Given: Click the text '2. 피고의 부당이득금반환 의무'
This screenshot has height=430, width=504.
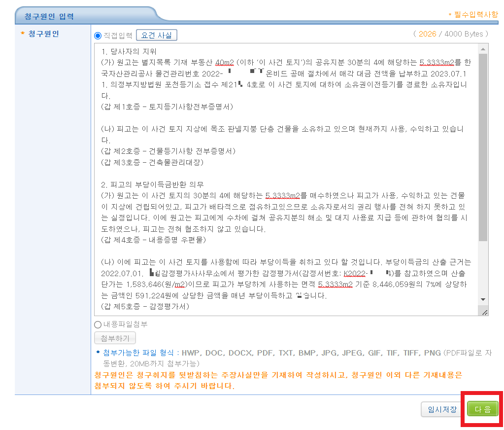Looking at the screenshot, I should point(152,184).
